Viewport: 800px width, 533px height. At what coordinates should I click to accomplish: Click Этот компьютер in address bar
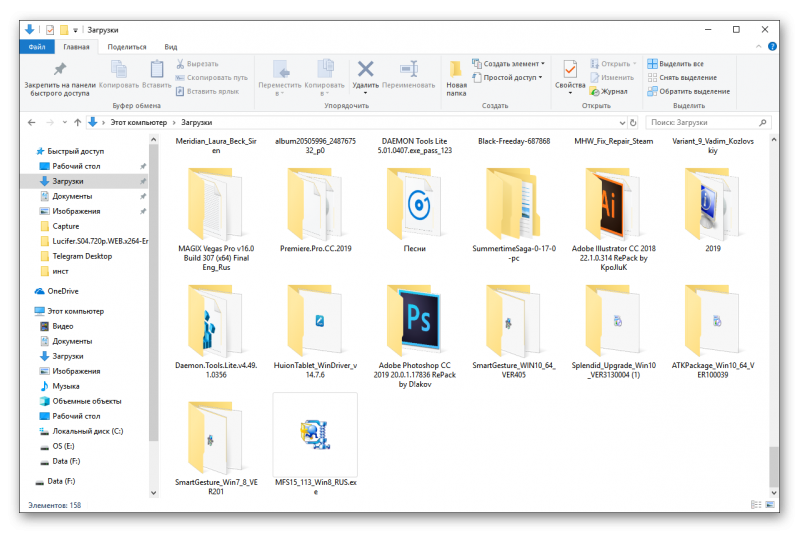point(138,122)
